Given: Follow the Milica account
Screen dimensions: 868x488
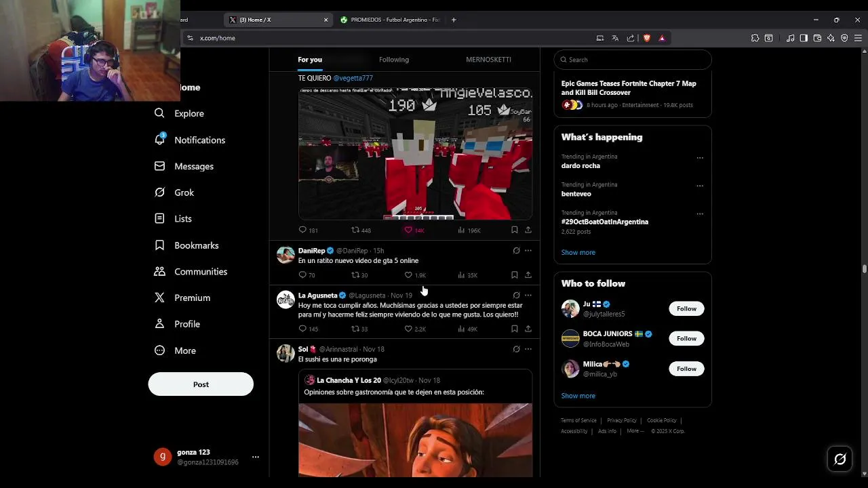Looking at the screenshot, I should tap(686, 369).
